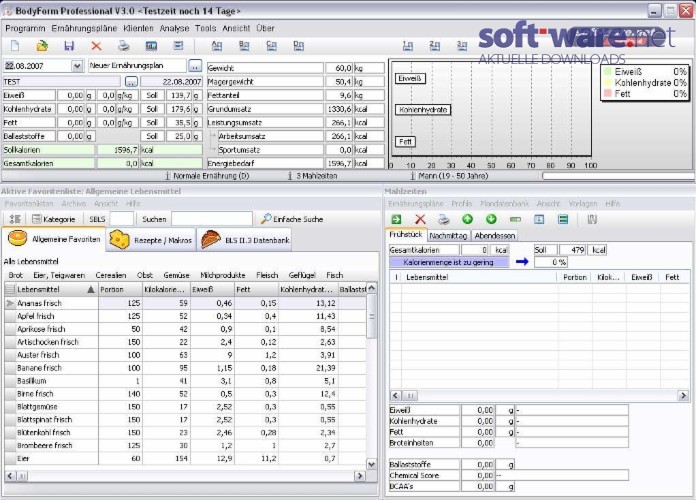Select the Allgemeine Favoriten tab
The image size is (696, 500).
[54, 239]
